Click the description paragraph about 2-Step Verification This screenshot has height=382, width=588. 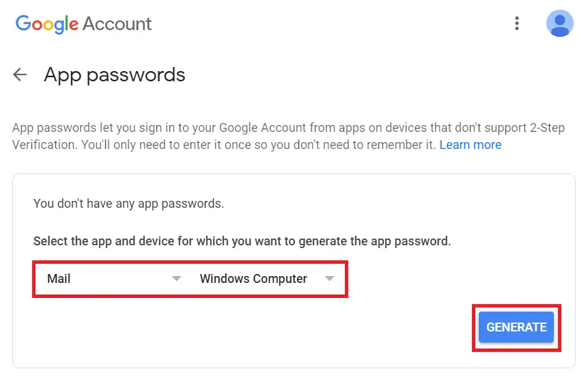(288, 136)
